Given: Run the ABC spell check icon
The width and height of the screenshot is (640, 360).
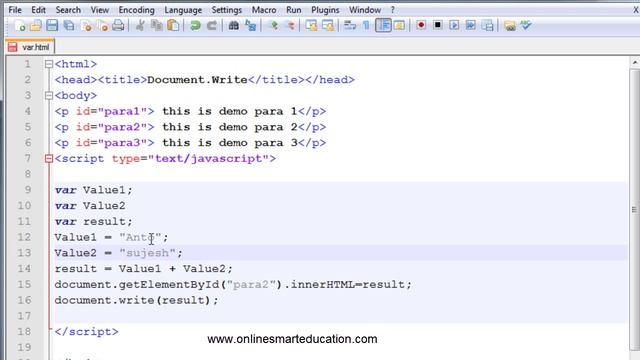Looking at the screenshot, I should [526, 26].
